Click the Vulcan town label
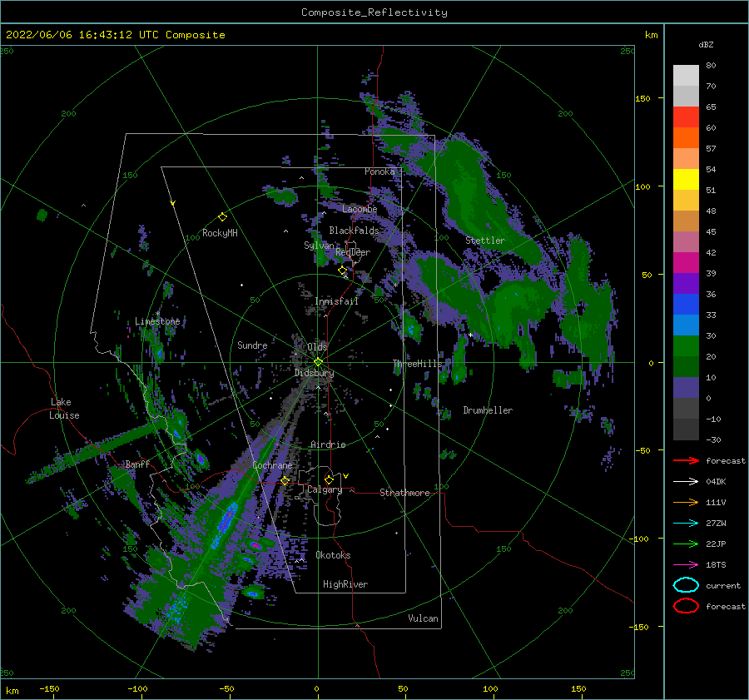 (x=423, y=618)
